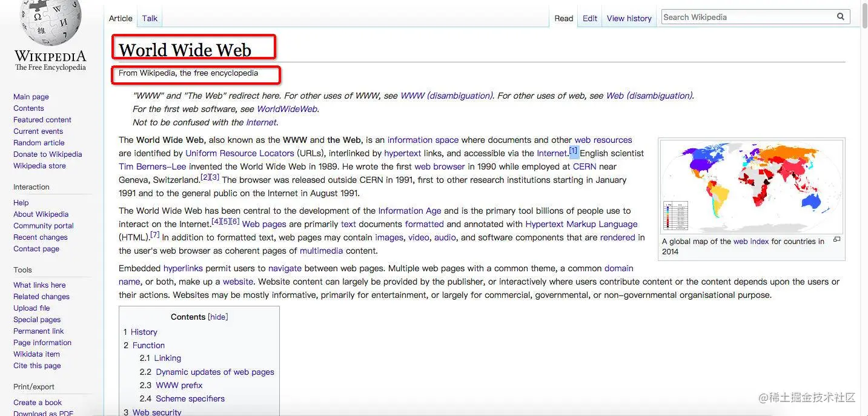Open web browser link
The image size is (868, 416).
[x=440, y=167]
